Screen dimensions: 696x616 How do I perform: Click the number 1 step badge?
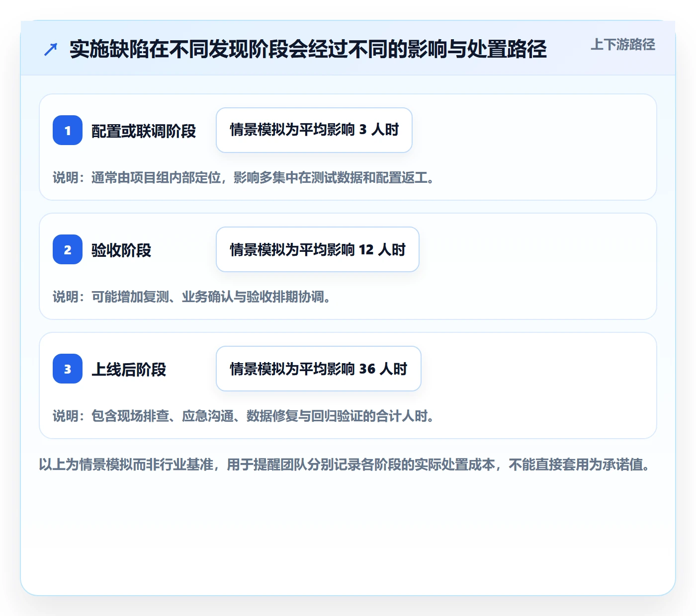68,130
